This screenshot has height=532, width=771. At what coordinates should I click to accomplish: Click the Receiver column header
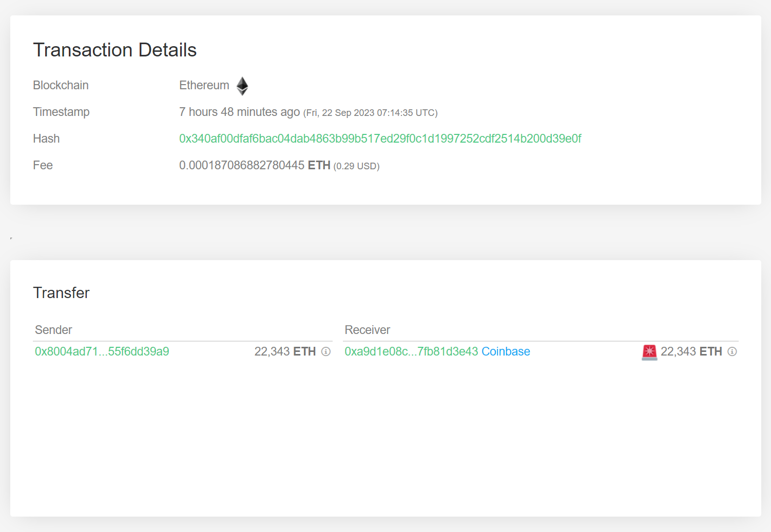click(x=367, y=330)
